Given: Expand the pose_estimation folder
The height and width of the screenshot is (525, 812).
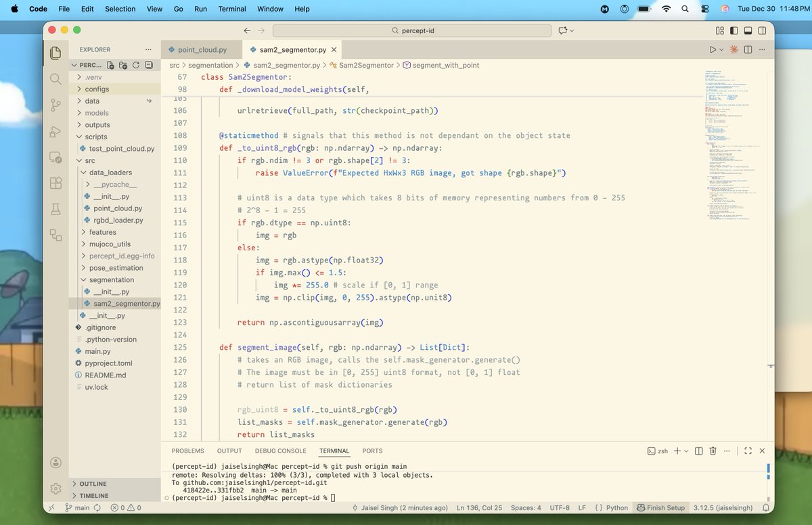Looking at the screenshot, I should [x=115, y=268].
